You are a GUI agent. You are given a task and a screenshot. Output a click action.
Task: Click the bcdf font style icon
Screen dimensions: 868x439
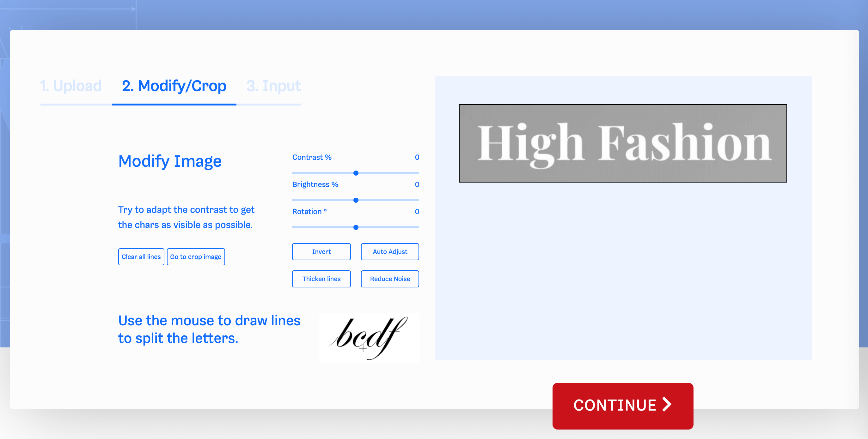click(370, 336)
